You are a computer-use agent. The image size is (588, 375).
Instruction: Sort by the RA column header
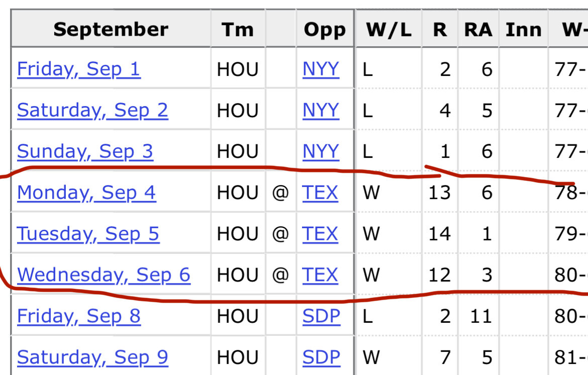(x=478, y=29)
